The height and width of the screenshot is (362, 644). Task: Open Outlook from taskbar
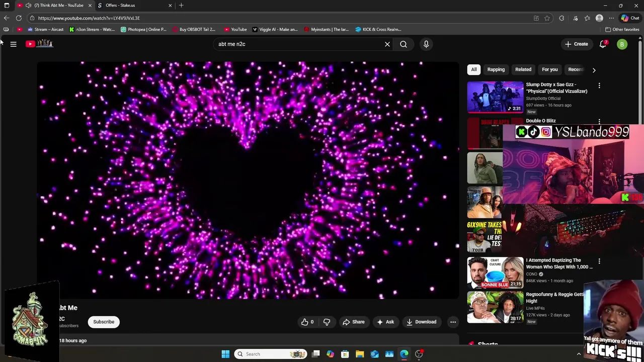pyautogui.click(x=374, y=354)
